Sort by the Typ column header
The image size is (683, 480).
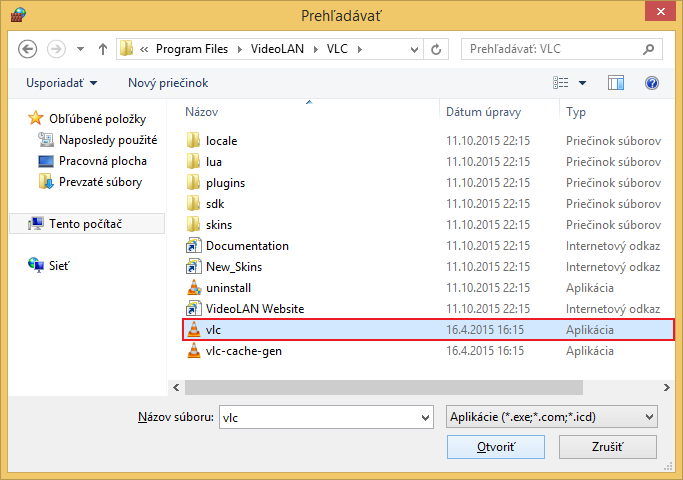click(576, 112)
